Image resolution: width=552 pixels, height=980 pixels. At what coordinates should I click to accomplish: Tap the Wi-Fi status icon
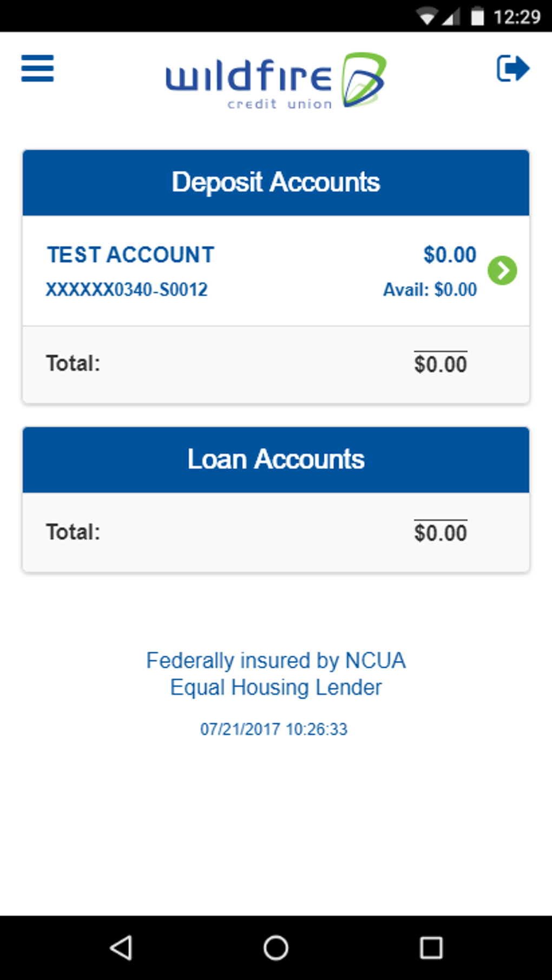[426, 17]
